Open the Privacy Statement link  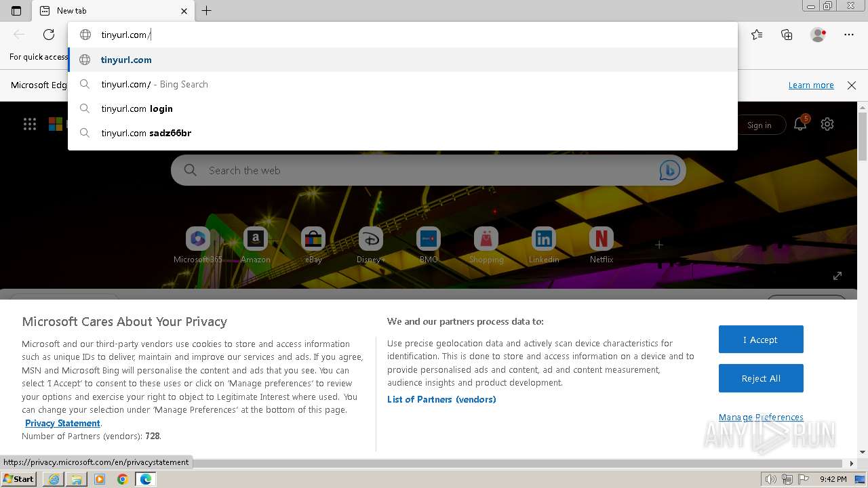(62, 423)
